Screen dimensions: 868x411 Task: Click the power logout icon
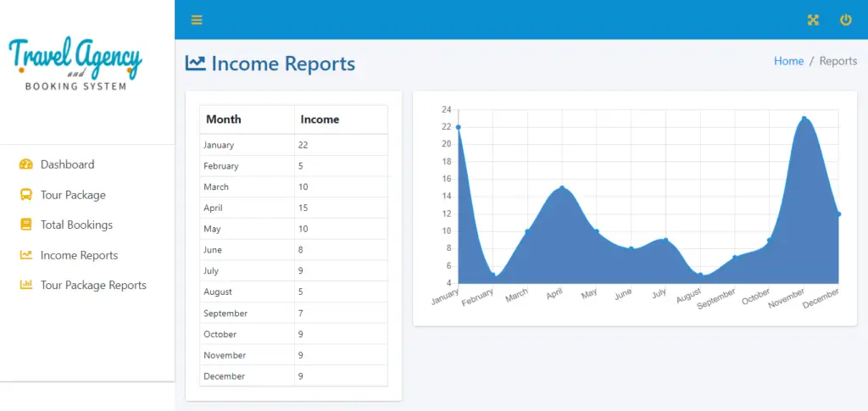(x=845, y=20)
